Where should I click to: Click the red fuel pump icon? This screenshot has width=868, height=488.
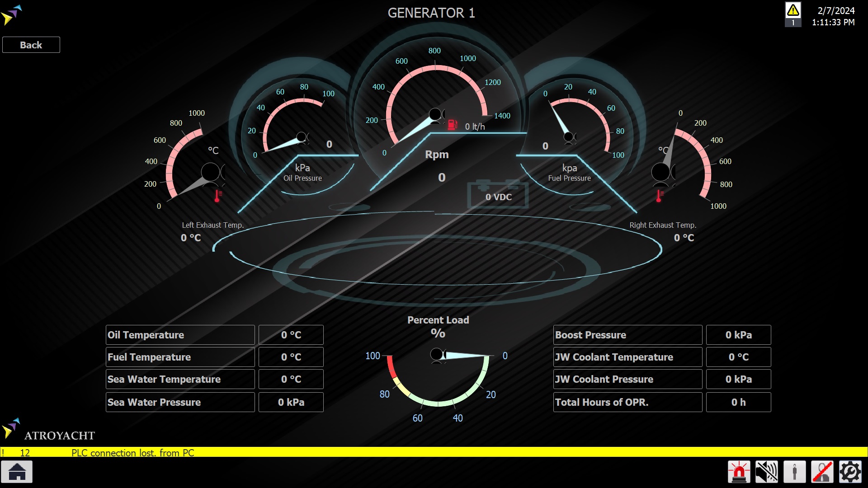pyautogui.click(x=452, y=125)
